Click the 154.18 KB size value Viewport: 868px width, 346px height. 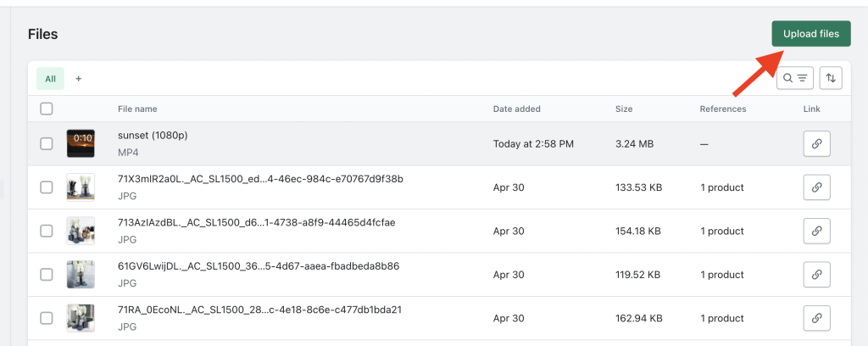click(x=637, y=231)
